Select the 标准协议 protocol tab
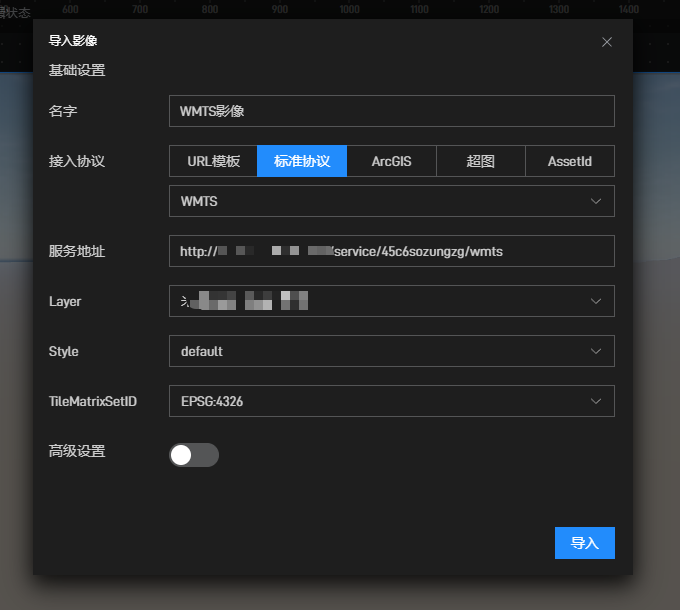Viewport: 680px width, 610px height. click(x=302, y=161)
